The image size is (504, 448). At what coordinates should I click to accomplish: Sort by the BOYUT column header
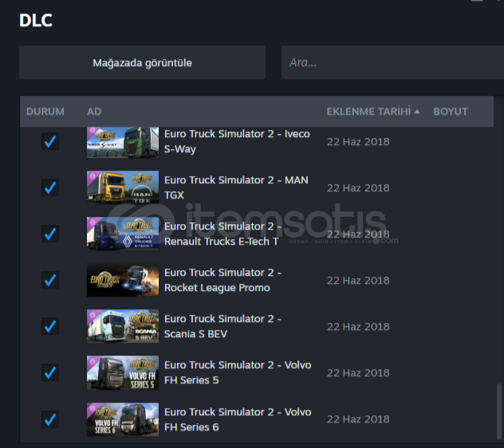pyautogui.click(x=451, y=112)
